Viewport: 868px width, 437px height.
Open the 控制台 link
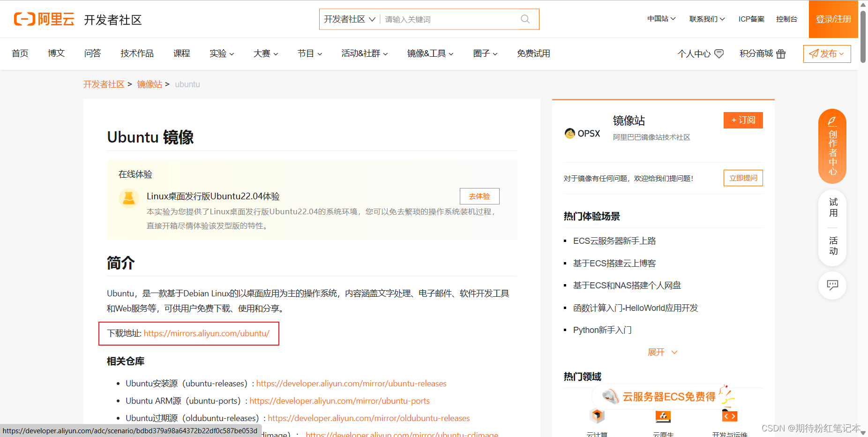tap(786, 19)
